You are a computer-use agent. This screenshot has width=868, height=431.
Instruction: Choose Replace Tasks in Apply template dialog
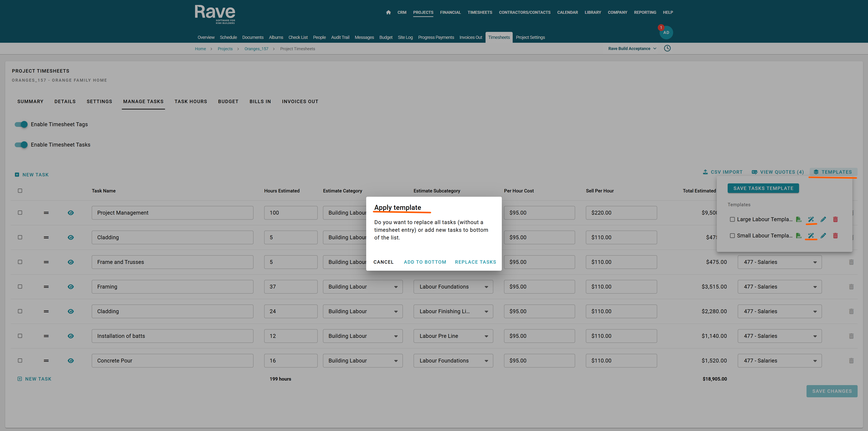(475, 262)
